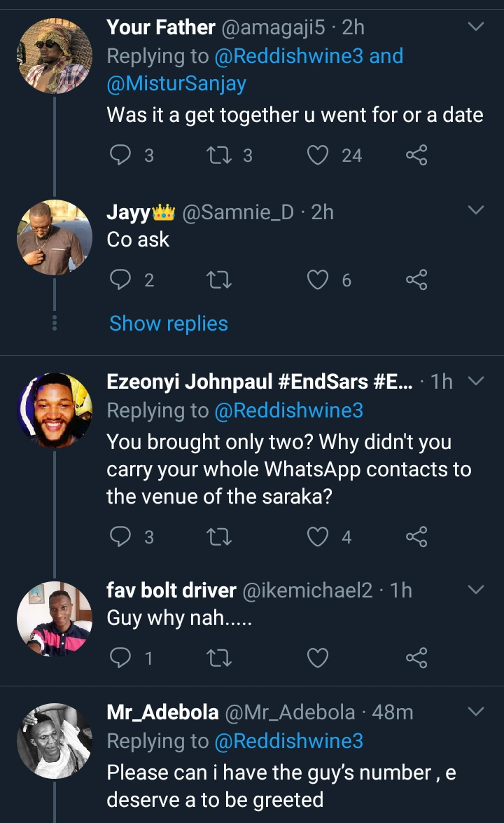Image resolution: width=504 pixels, height=823 pixels.
Task: Open @Samnie_D handle next to Jayy
Action: 238,212
